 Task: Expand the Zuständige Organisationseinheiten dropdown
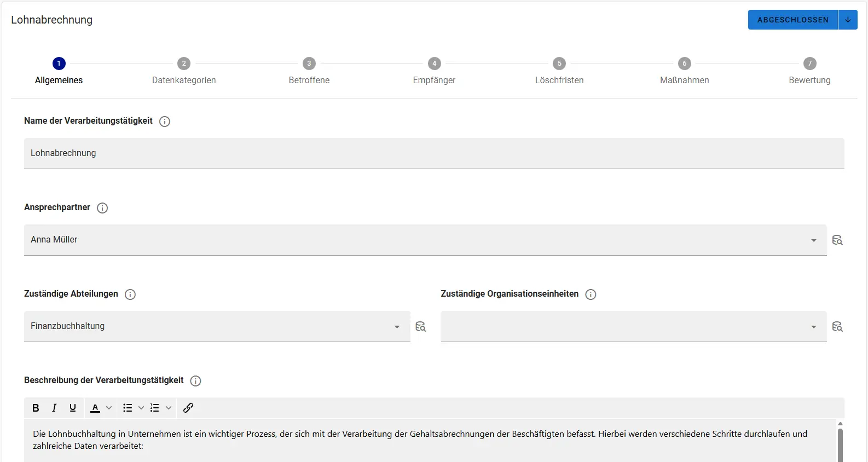pos(814,327)
